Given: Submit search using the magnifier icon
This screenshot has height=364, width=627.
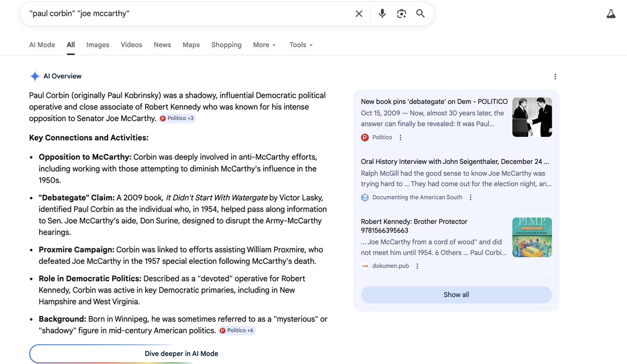Looking at the screenshot, I should 421,14.
